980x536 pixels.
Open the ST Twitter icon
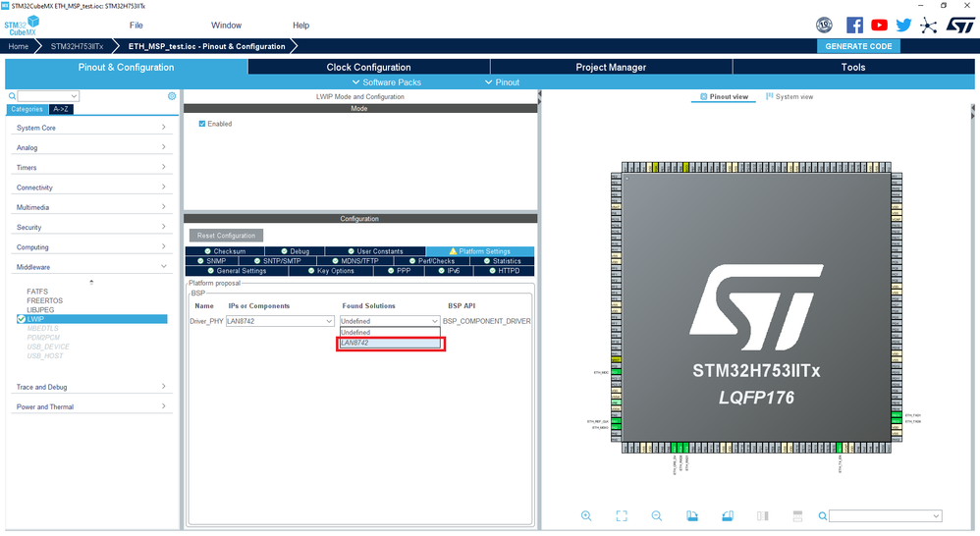[903, 25]
